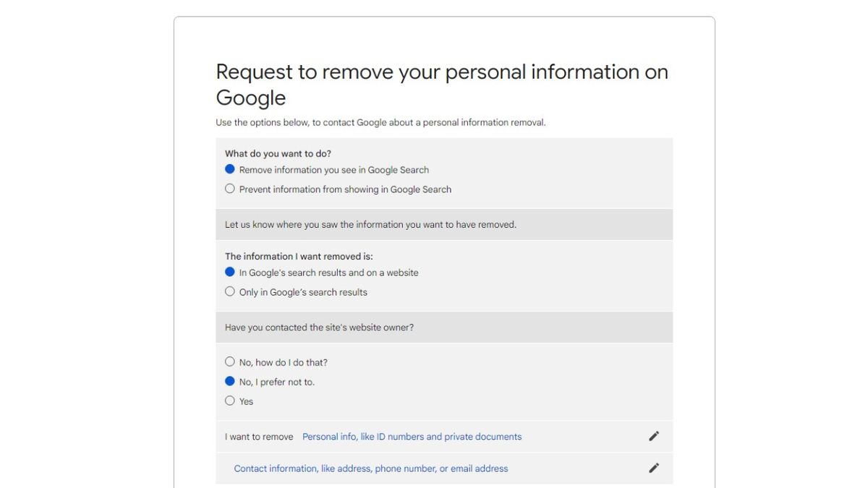Screen dimensions: 868x488
Task: Click the "I want to remove" row label
Action: point(258,436)
